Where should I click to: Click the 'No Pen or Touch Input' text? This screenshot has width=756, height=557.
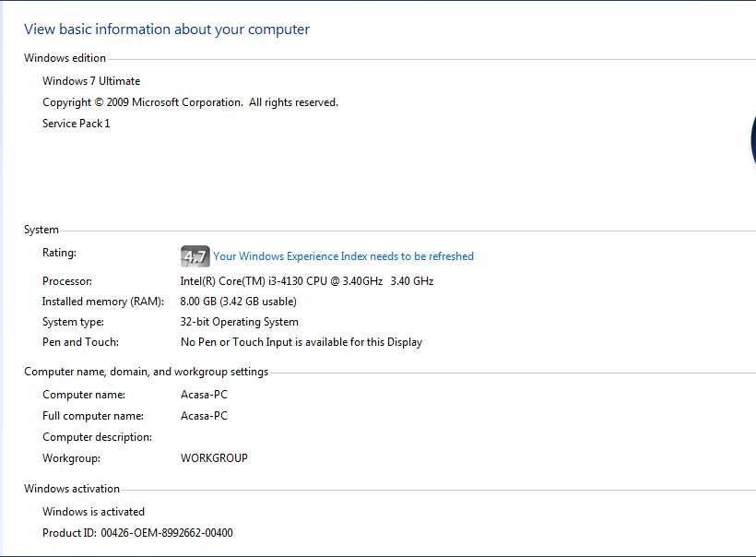coord(301,342)
